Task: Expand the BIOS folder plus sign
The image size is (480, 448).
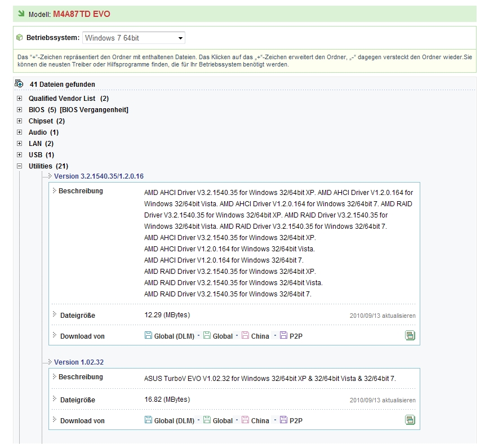Action: point(20,110)
